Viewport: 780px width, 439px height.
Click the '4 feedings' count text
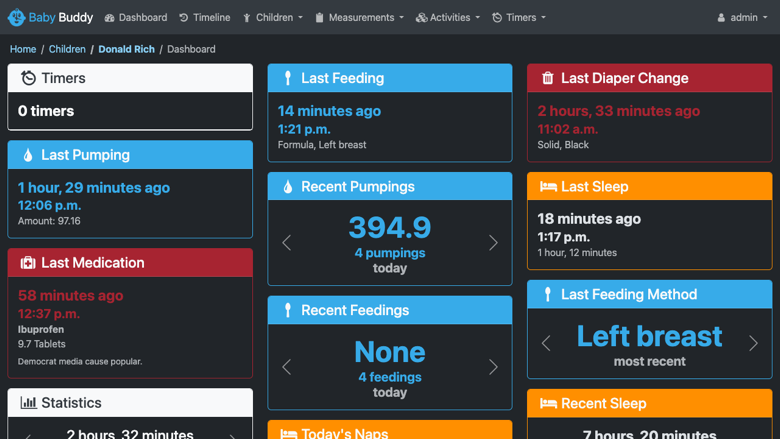(390, 377)
